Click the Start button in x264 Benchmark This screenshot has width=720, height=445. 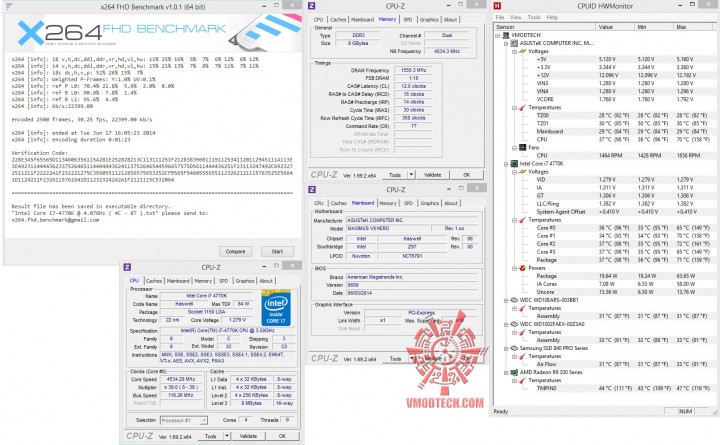tap(277, 251)
